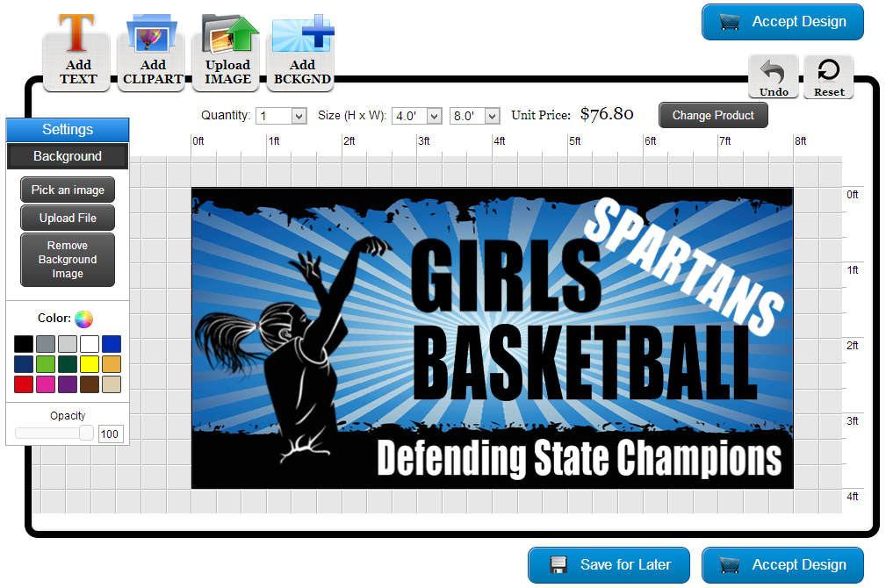Switch to the Settings tab

[67, 129]
